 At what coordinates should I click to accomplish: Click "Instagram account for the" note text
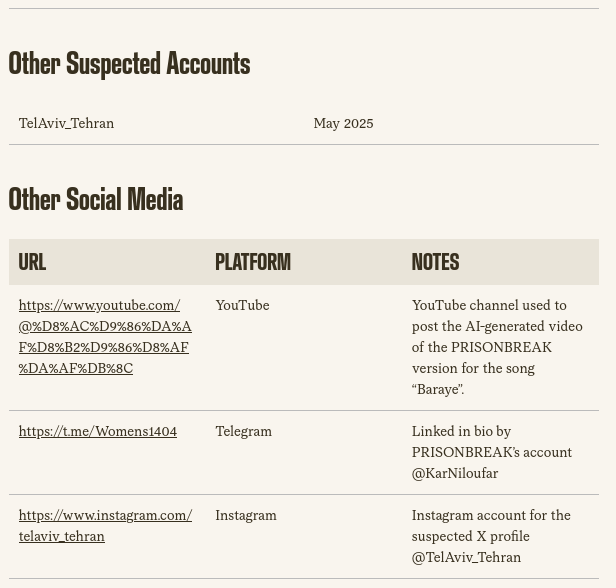(491, 515)
